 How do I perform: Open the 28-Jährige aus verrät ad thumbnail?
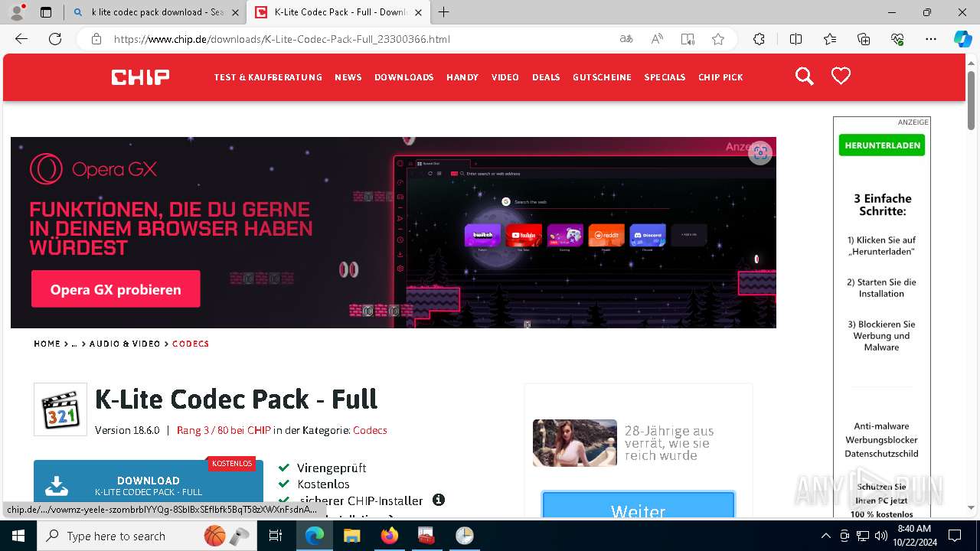[x=575, y=443]
